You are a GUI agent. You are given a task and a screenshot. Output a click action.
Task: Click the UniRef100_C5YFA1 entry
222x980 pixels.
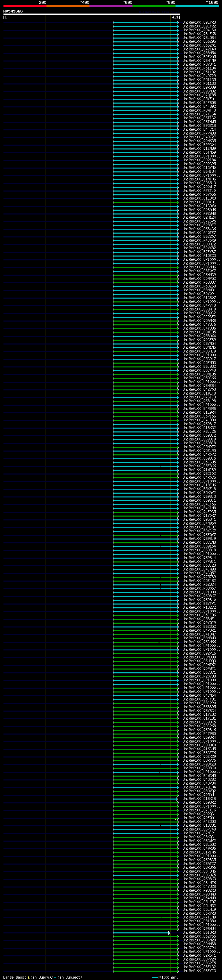pyautogui.click(x=199, y=99)
